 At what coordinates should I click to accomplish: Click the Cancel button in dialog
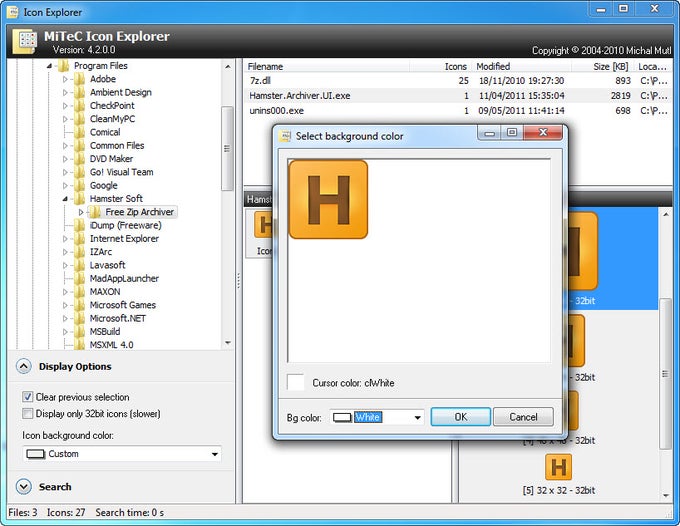coord(523,417)
